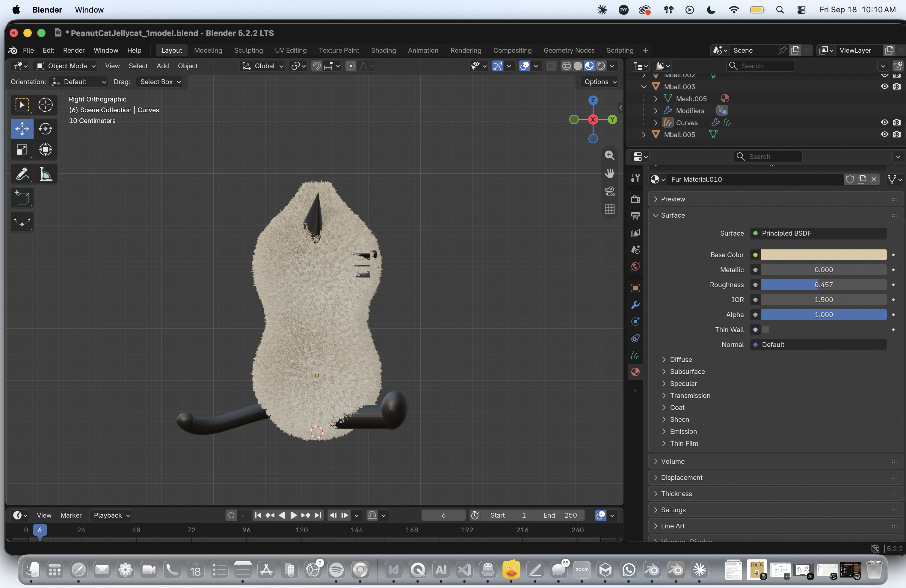Image resolution: width=906 pixels, height=588 pixels.
Task: Open the Render properties tab
Action: pyautogui.click(x=635, y=199)
